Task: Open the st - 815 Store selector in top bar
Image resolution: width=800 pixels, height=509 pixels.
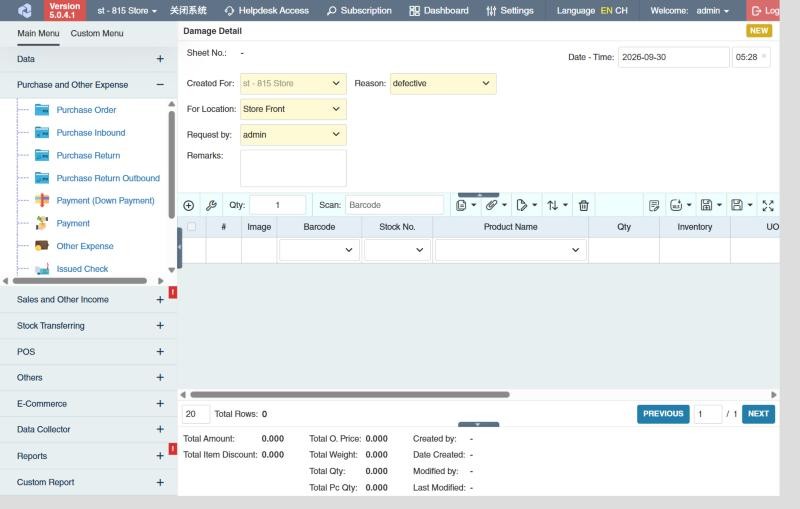Action: 127,10
